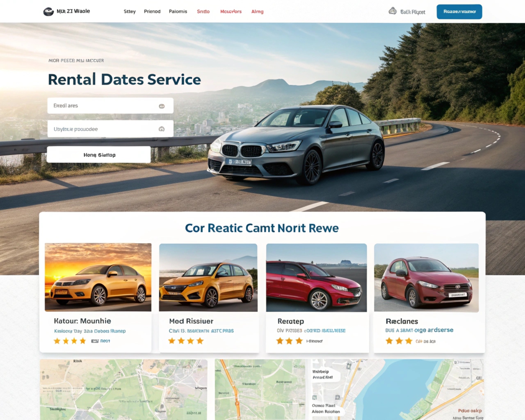Click the star rating under Reatep
This screenshot has width=525, height=420.
[289, 341]
